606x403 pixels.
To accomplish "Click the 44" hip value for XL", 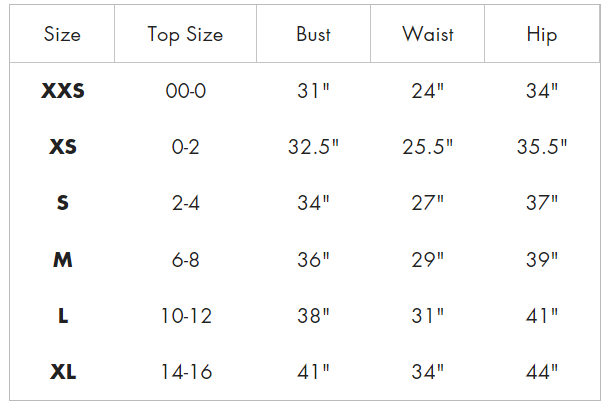I will pos(542,372).
